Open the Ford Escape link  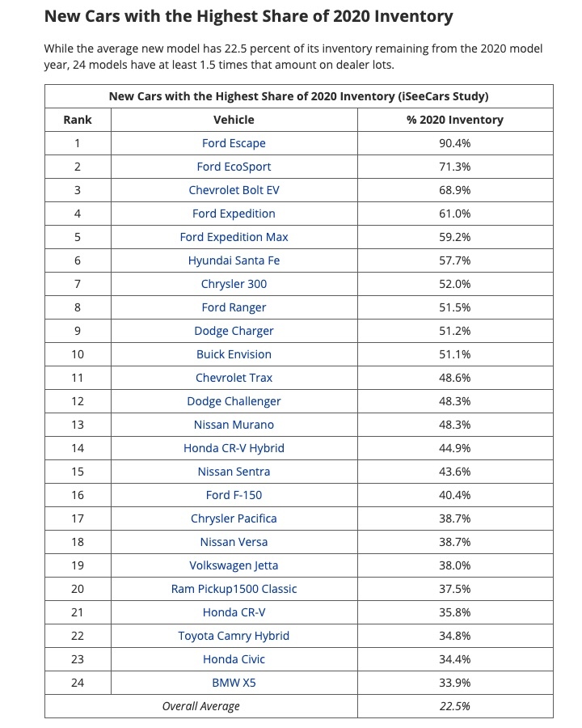tap(234, 143)
